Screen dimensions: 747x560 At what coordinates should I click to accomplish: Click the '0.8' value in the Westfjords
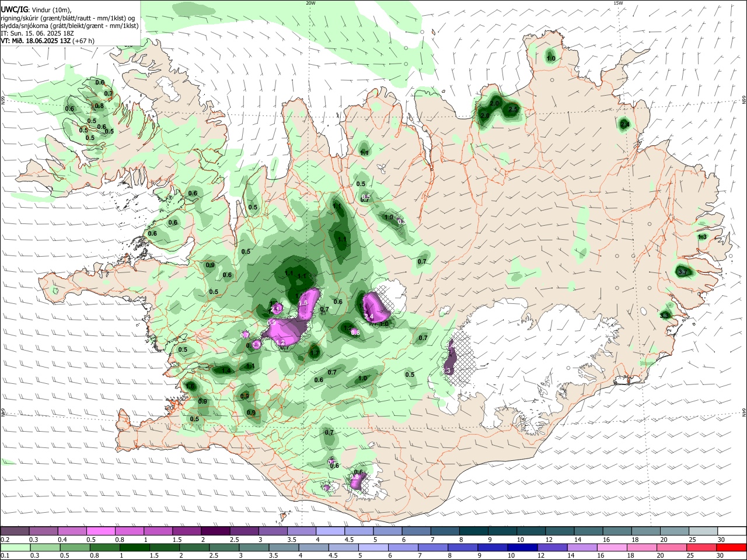pyautogui.click(x=99, y=106)
